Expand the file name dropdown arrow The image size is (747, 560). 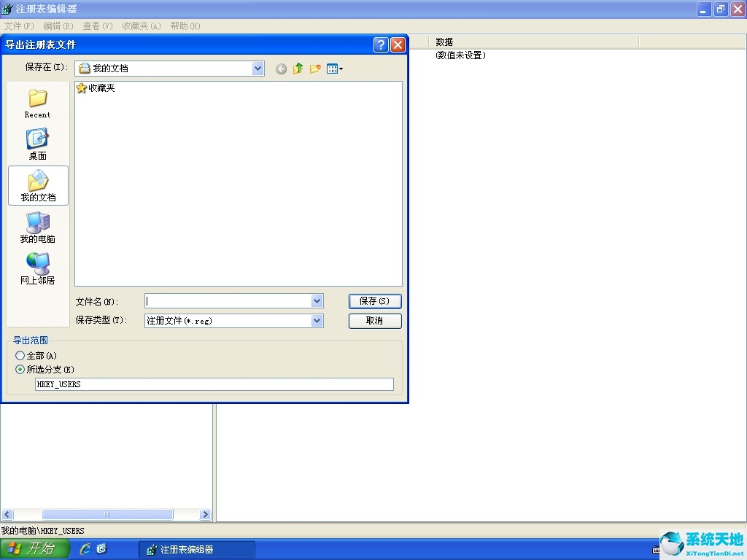(x=317, y=301)
